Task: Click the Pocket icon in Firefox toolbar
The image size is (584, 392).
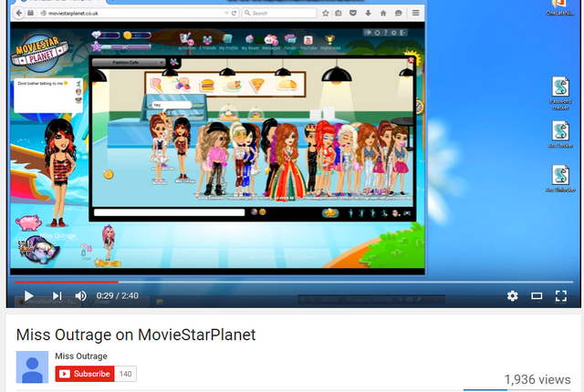Action: (353, 13)
